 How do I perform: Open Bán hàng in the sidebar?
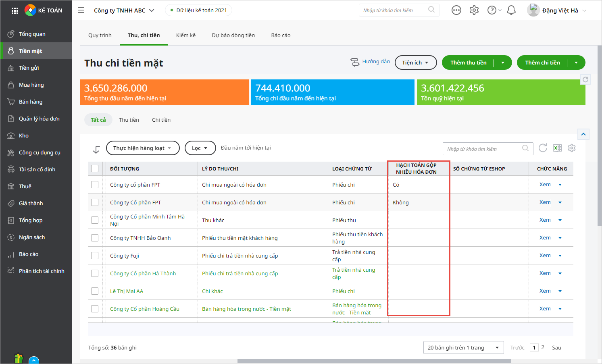click(31, 102)
